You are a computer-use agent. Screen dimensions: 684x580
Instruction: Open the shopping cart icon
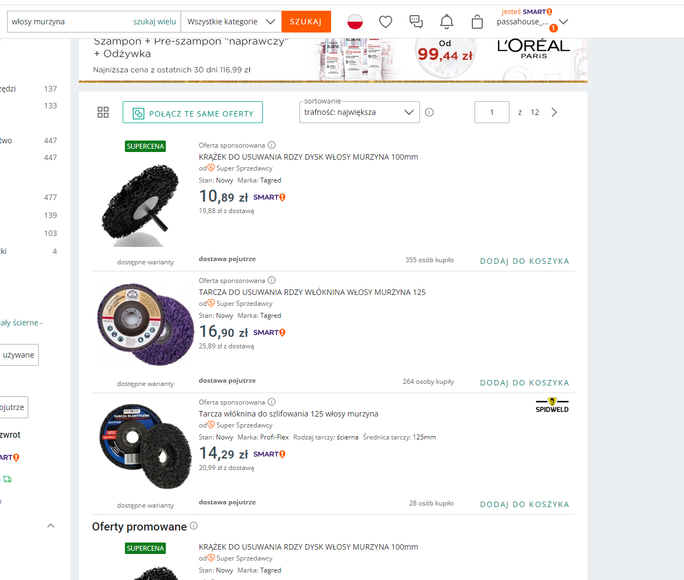click(477, 21)
